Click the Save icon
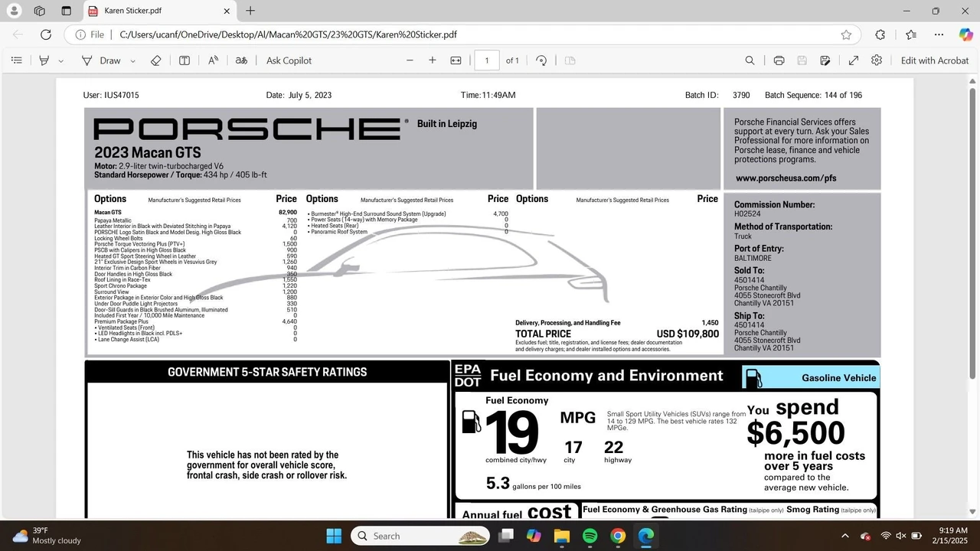The height and width of the screenshot is (551, 980). [x=802, y=60]
